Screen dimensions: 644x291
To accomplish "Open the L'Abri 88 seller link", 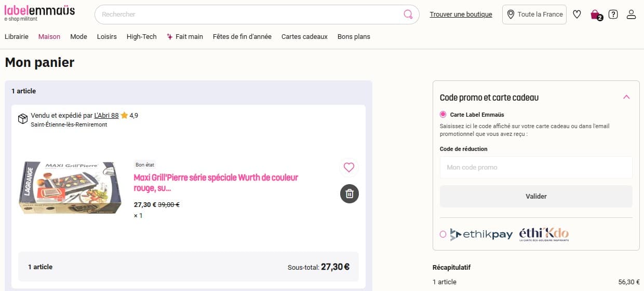I will click(x=106, y=116).
